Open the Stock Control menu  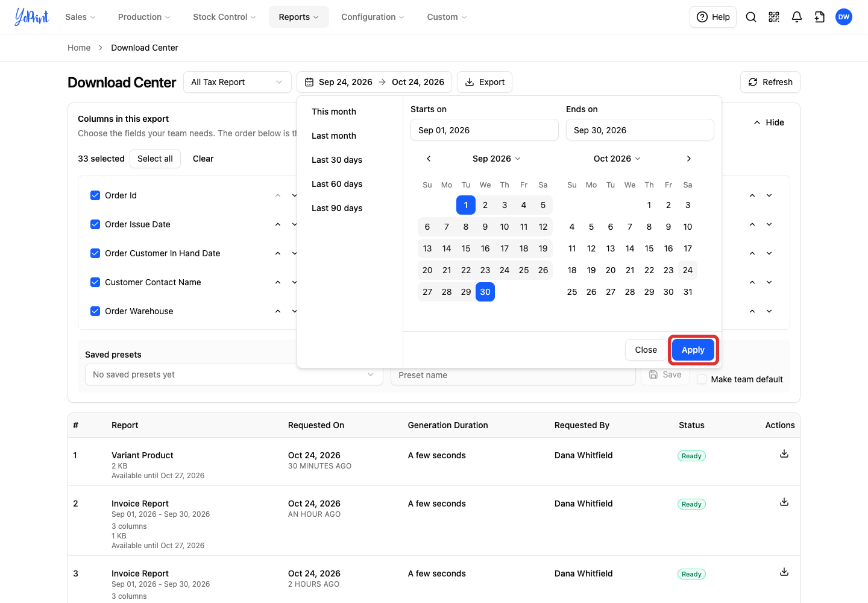coord(224,17)
